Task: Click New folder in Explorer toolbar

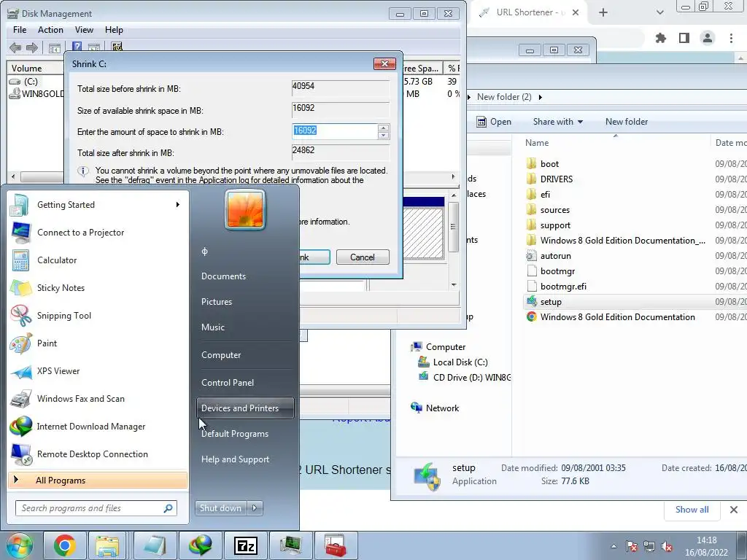Action: click(627, 122)
